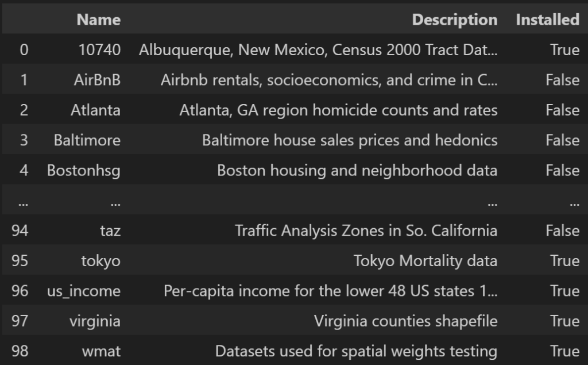Click the "Tokyo Mortality data" description
The width and height of the screenshot is (588, 365).
(x=425, y=261)
